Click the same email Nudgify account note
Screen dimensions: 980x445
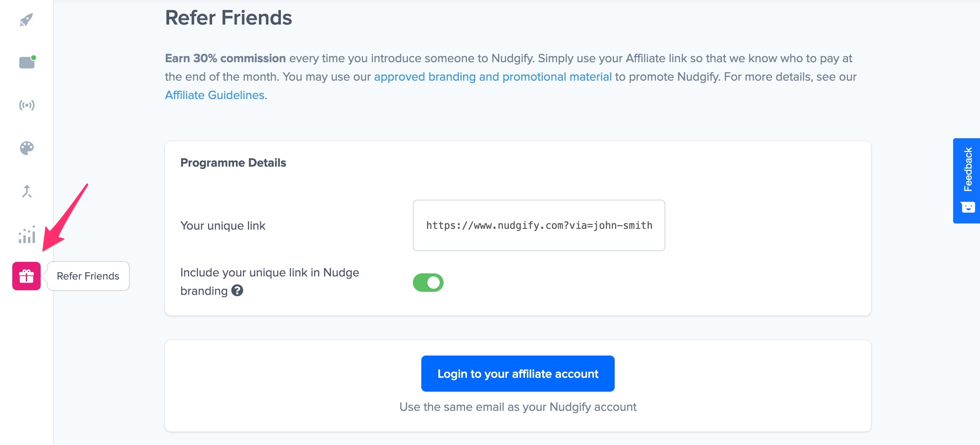tap(518, 407)
